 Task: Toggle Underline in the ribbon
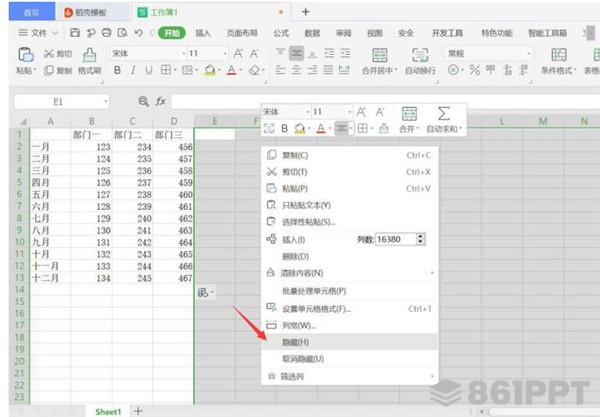pyautogui.click(x=149, y=70)
